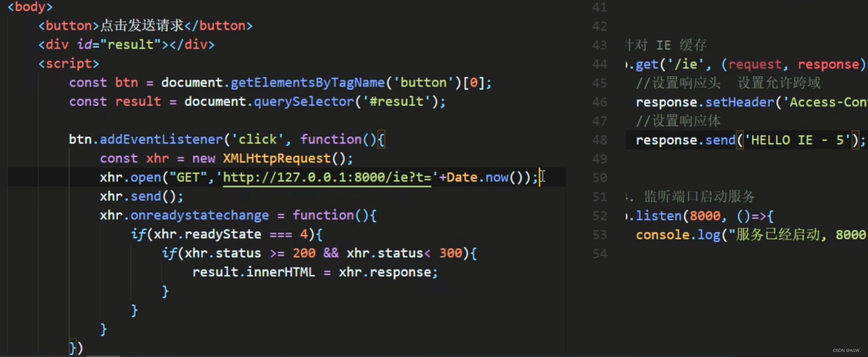The height and width of the screenshot is (357, 868).
Task: Click the xhr variable after const
Action: click(x=158, y=159)
